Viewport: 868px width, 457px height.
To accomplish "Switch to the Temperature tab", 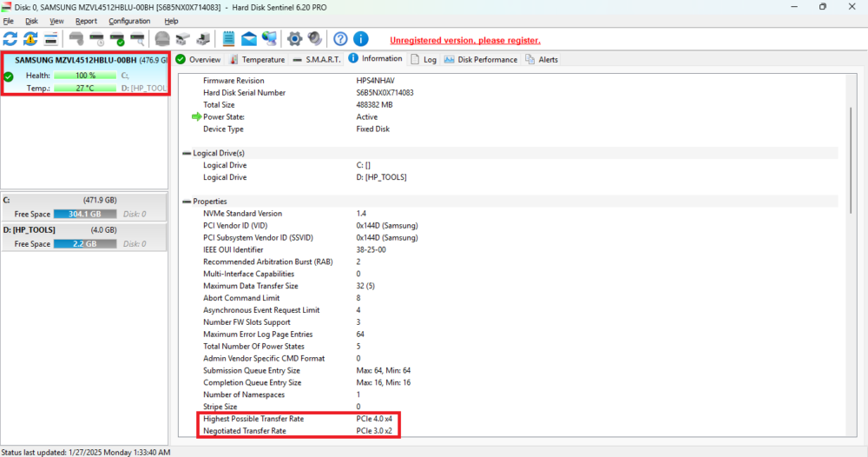I will [257, 60].
